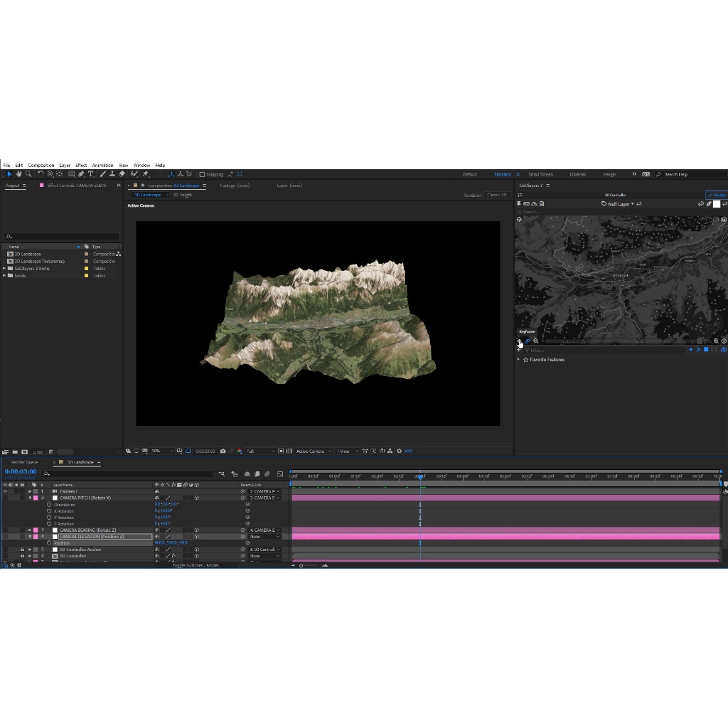Viewport: 728px width, 728px height.
Task: Expand Favorite Features section
Action: [518, 360]
